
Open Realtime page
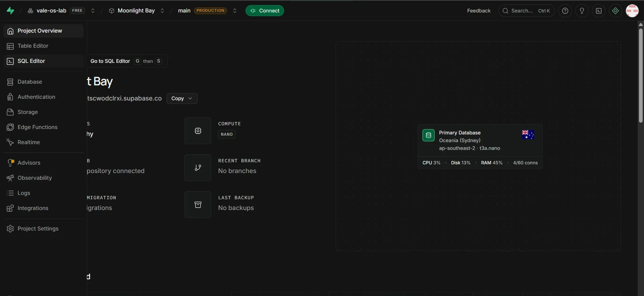tap(44, 142)
